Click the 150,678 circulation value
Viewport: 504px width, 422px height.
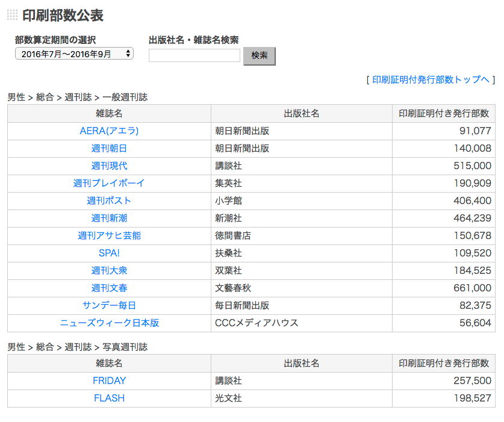coord(473,235)
